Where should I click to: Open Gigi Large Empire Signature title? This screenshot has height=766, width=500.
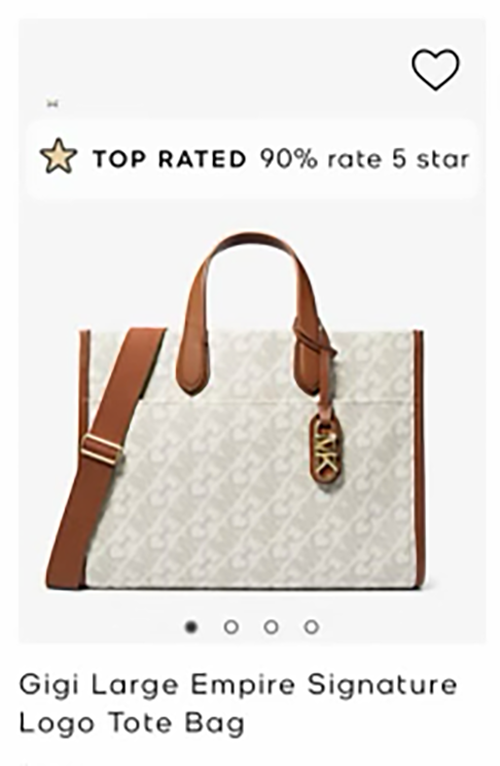(x=238, y=685)
